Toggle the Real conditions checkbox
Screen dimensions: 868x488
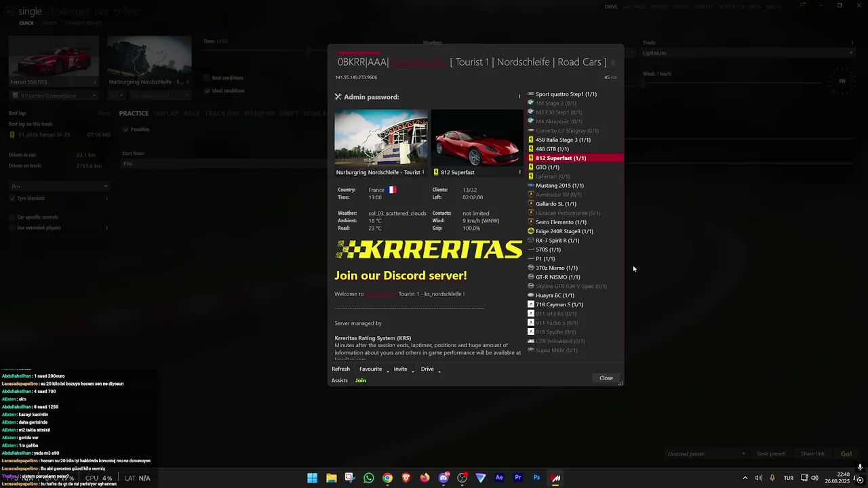[207, 78]
